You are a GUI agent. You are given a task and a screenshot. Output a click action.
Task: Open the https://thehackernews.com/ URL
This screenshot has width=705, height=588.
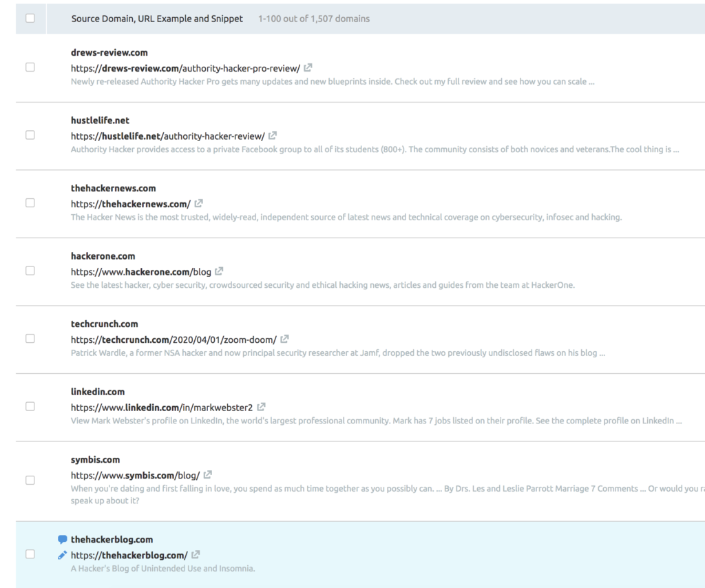[x=130, y=204]
